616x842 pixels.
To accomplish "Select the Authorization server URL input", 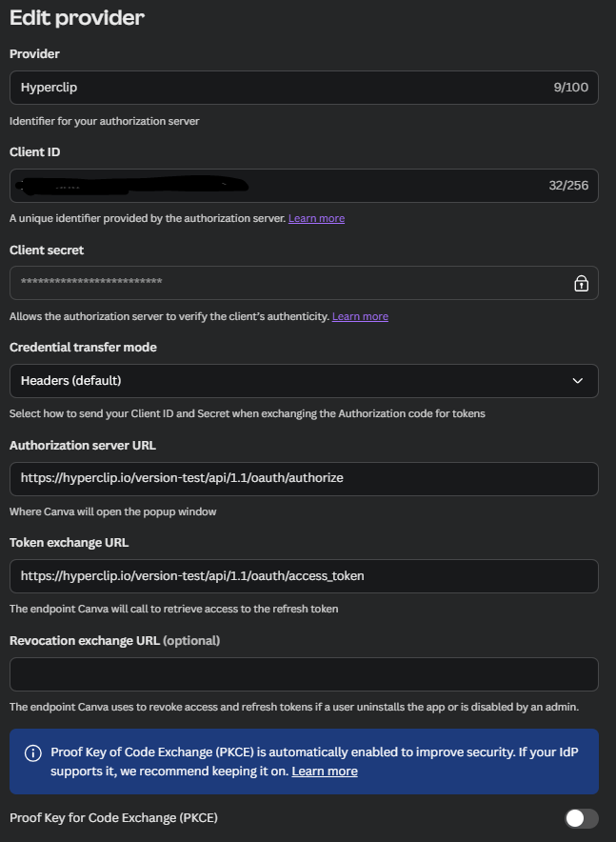I will coord(304,478).
